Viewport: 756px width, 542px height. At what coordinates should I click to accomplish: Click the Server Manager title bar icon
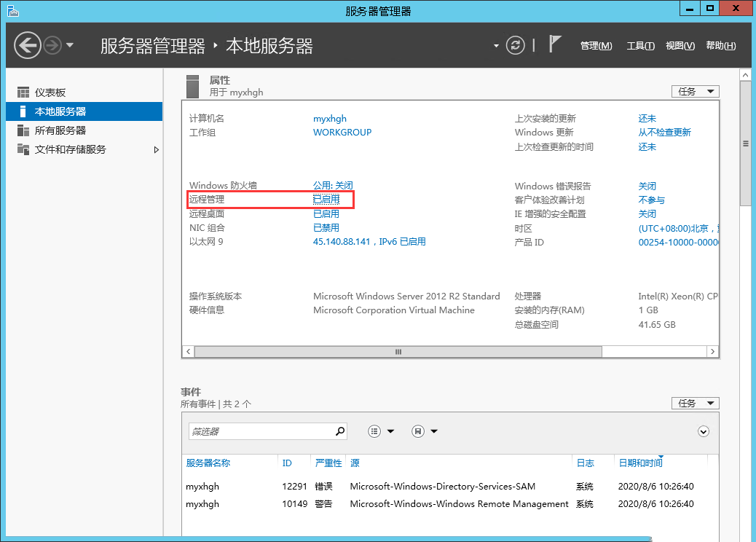tap(13, 11)
